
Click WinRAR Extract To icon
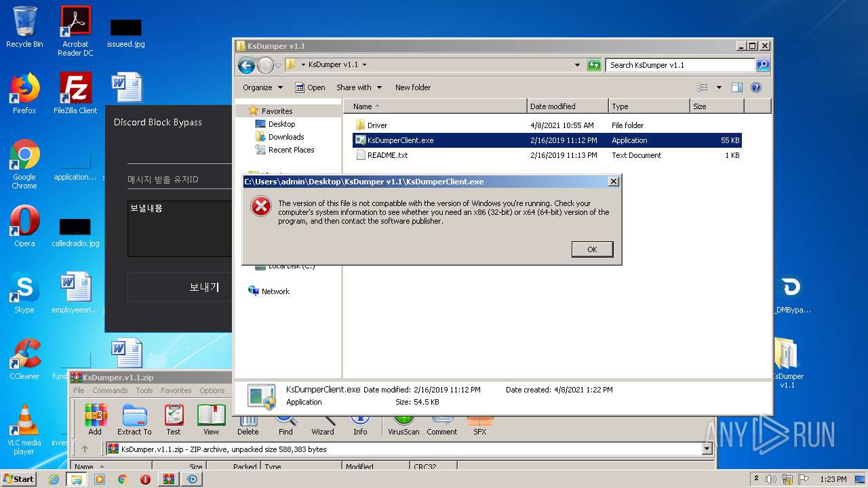(134, 420)
